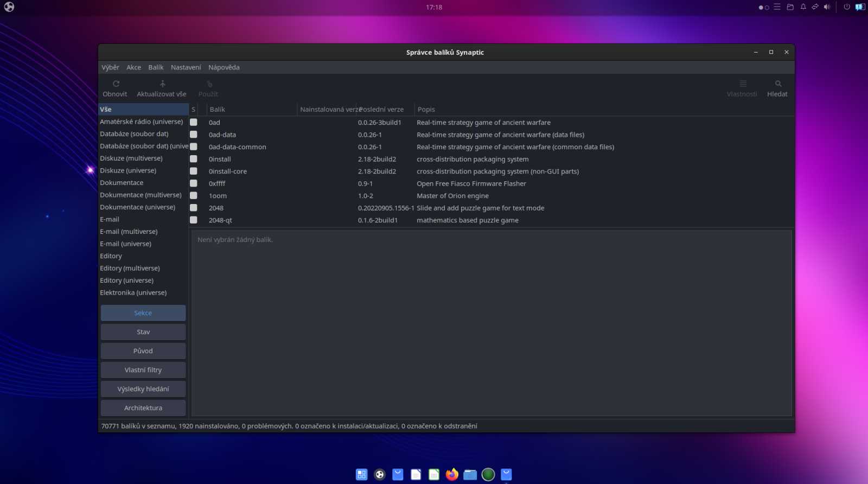868x484 pixels.
Task: Click the Obnovit reload icon
Action: (x=116, y=84)
